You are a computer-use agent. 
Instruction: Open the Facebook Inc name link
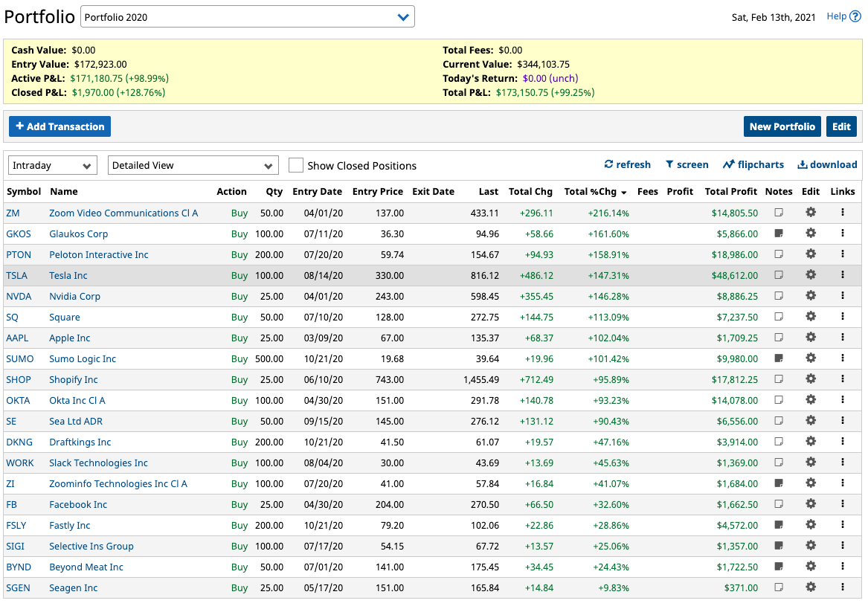[x=78, y=505]
